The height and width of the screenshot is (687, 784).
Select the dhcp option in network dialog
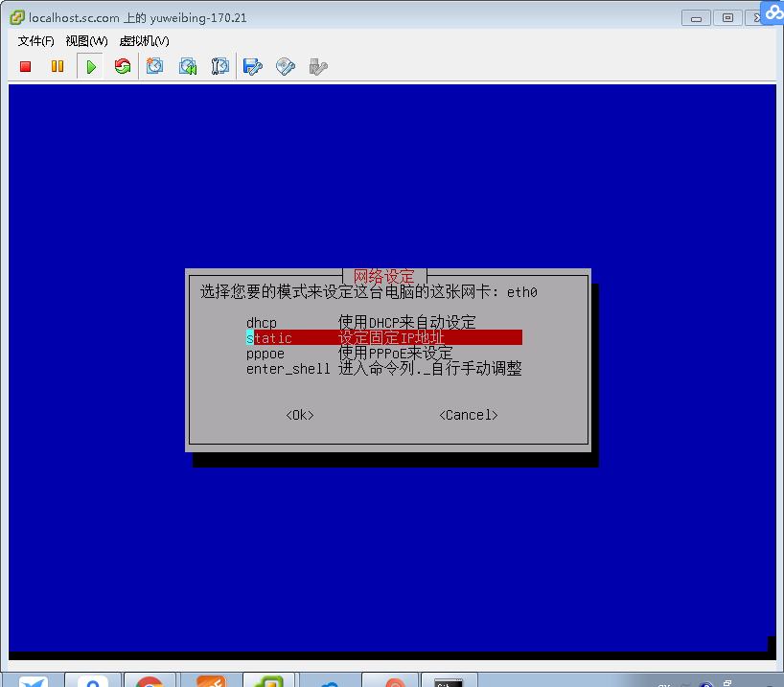(384, 323)
